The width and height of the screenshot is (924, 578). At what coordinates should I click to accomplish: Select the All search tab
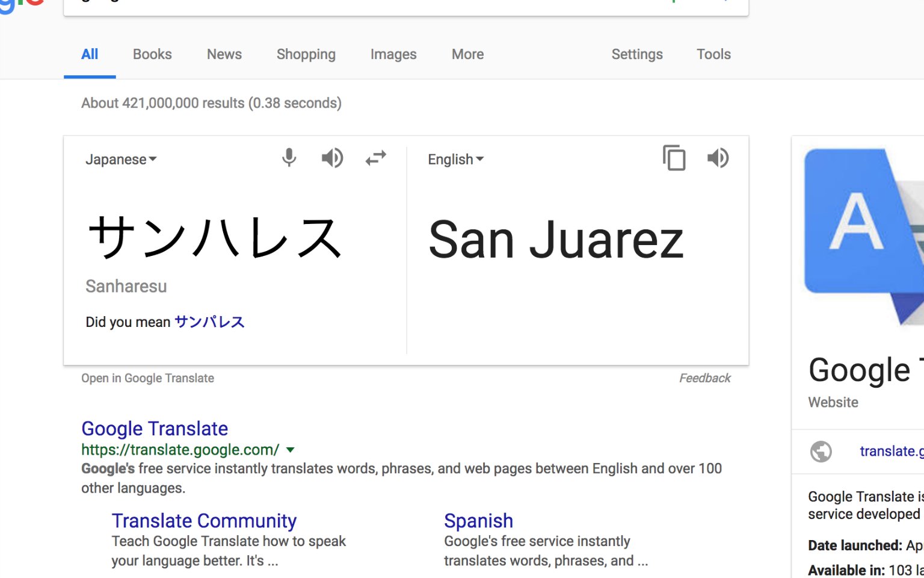pos(90,54)
